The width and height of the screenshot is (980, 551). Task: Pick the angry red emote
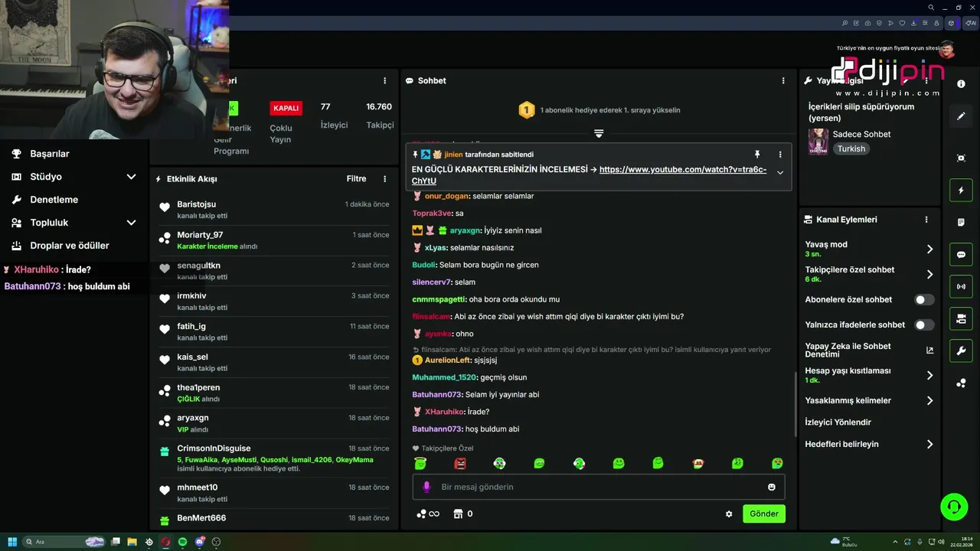pos(460,463)
